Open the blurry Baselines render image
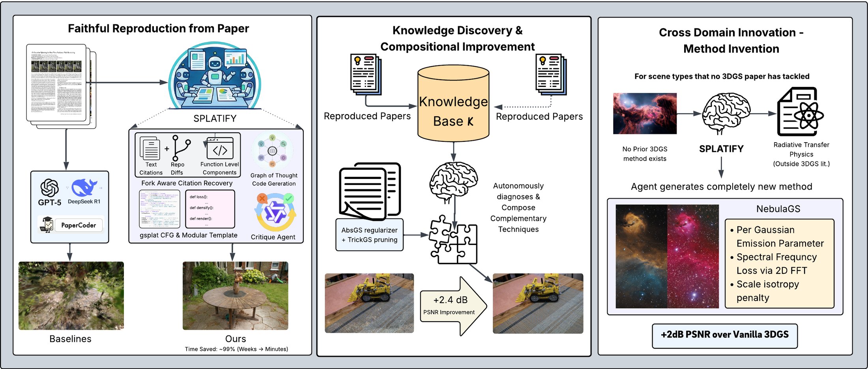This screenshot has height=369, width=868. [x=71, y=296]
